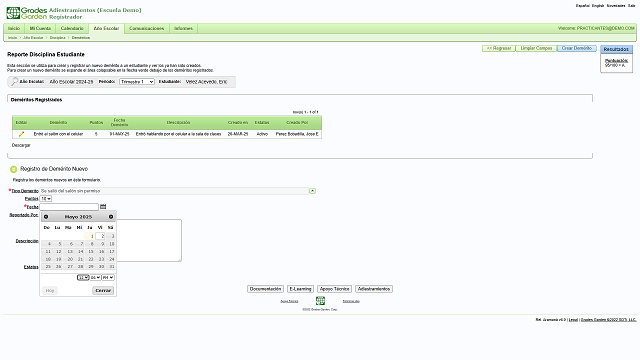Go to next month in date picker
This screenshot has width=640, height=360.
pos(111,217)
